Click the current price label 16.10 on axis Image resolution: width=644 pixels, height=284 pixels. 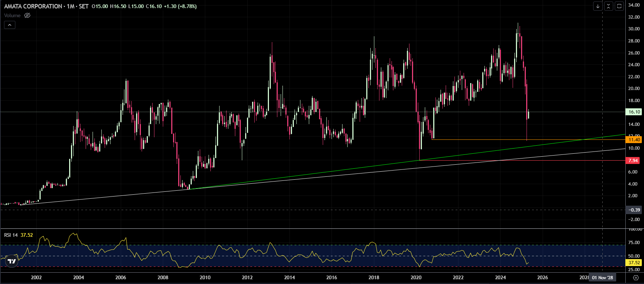[634, 112]
